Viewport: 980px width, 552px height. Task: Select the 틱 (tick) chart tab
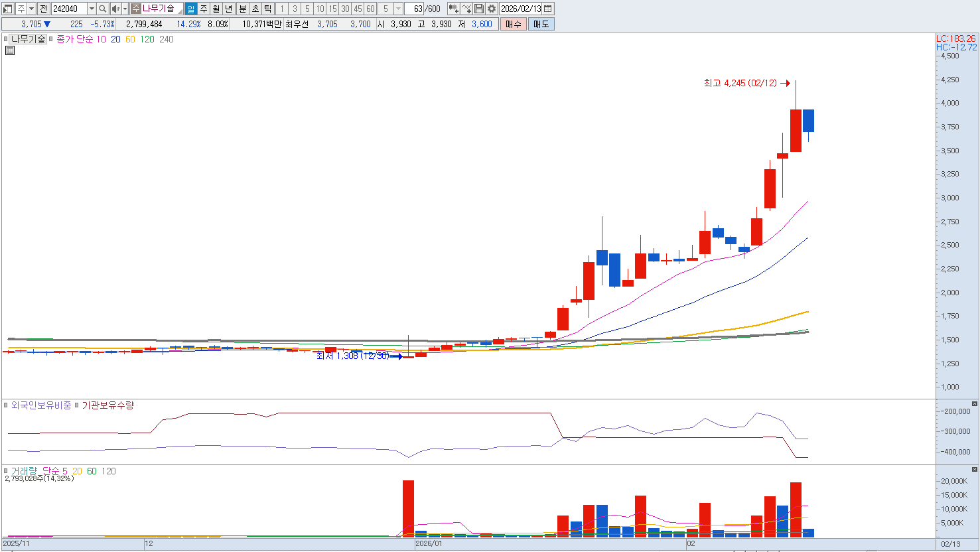pos(267,9)
